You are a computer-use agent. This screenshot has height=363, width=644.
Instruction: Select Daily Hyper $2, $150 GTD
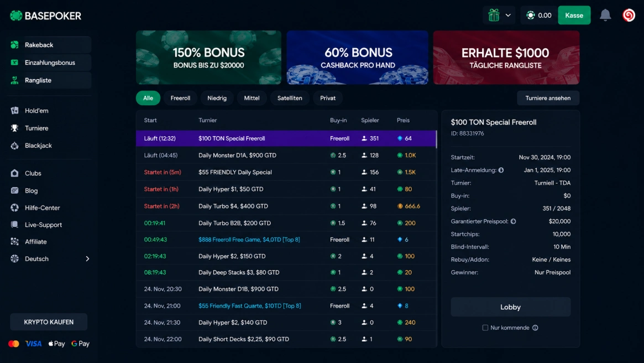click(x=286, y=256)
